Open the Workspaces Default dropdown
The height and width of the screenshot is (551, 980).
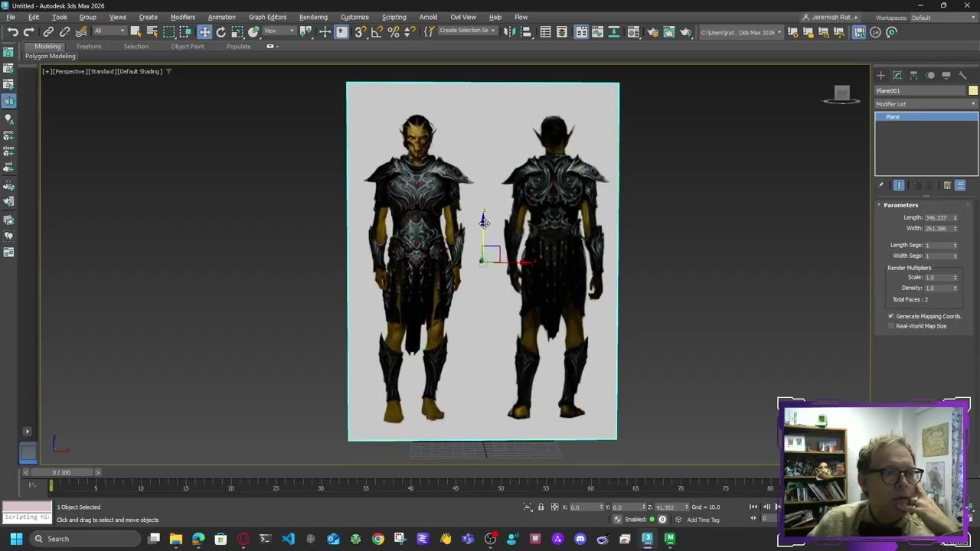tap(942, 18)
